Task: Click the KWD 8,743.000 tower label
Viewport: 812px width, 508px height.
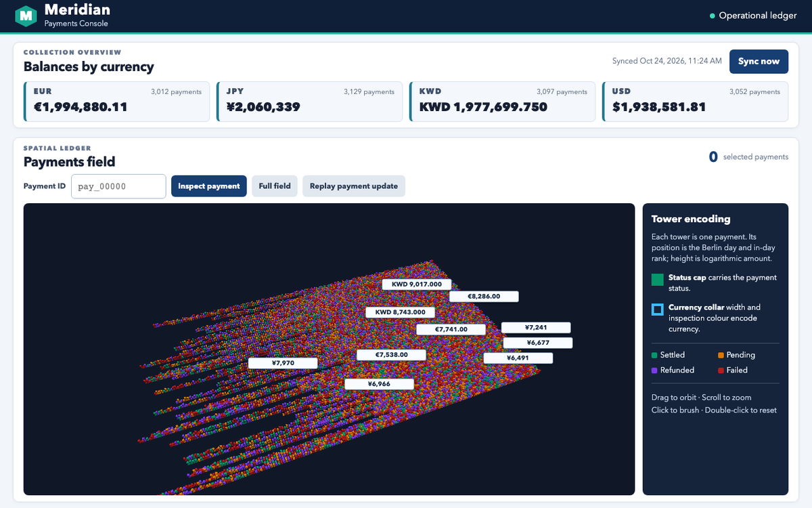Action: point(400,312)
